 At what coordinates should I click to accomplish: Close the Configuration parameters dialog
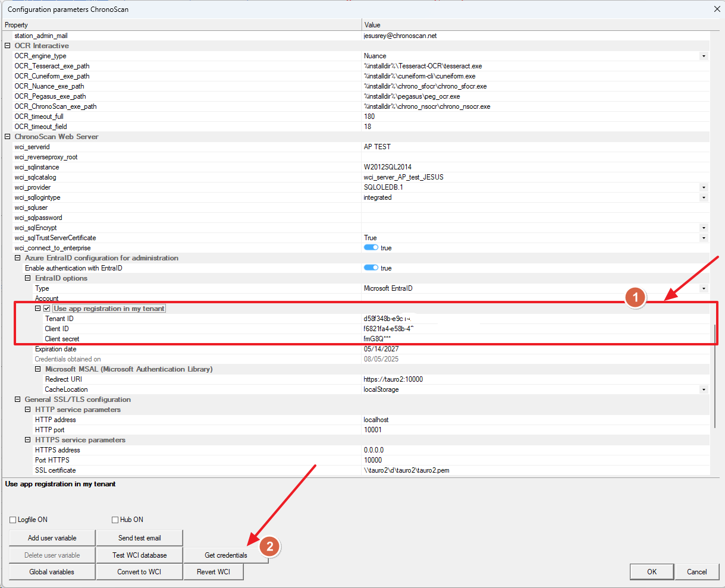point(716,9)
